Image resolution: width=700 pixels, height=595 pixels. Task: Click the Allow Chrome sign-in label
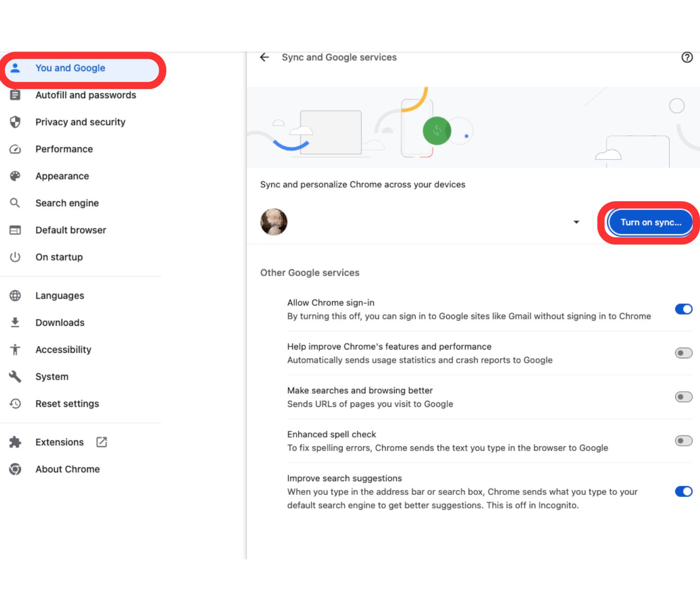331,303
